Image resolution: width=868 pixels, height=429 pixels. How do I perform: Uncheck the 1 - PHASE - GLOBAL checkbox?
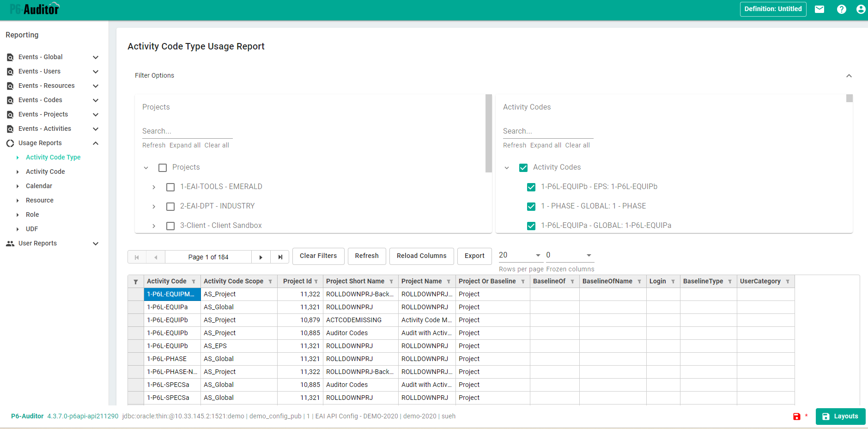click(x=531, y=206)
